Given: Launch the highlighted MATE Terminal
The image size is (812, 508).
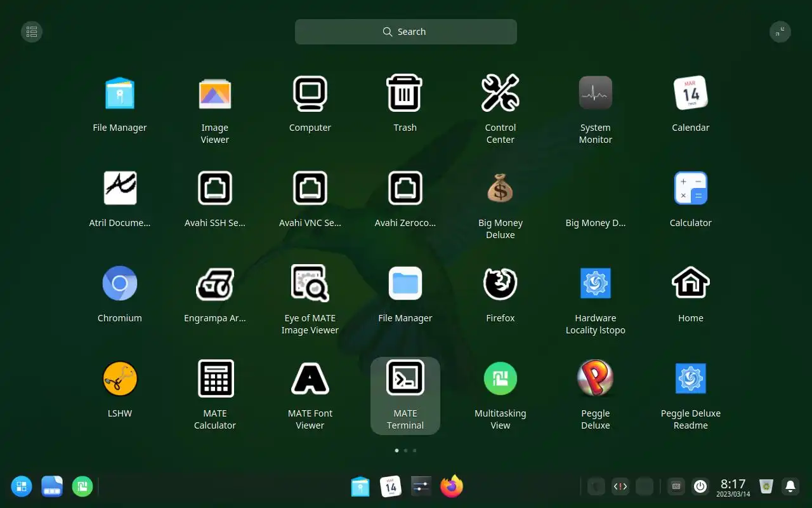Looking at the screenshot, I should 405,396.
